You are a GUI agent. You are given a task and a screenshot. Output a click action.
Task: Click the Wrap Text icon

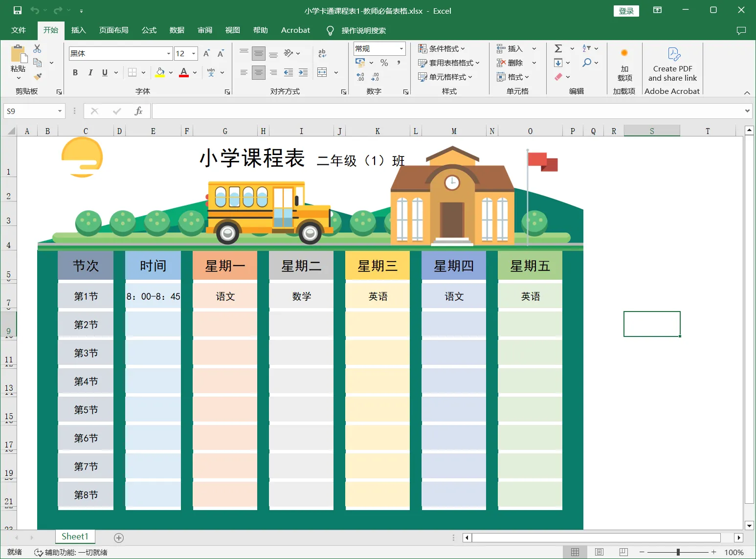(x=322, y=53)
